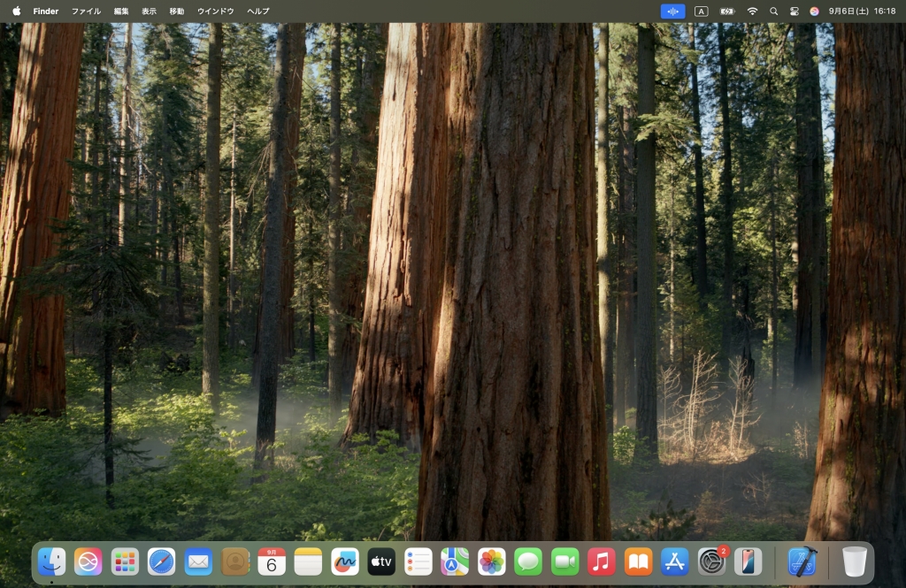
Task: Open the Photos app
Action: (492, 561)
